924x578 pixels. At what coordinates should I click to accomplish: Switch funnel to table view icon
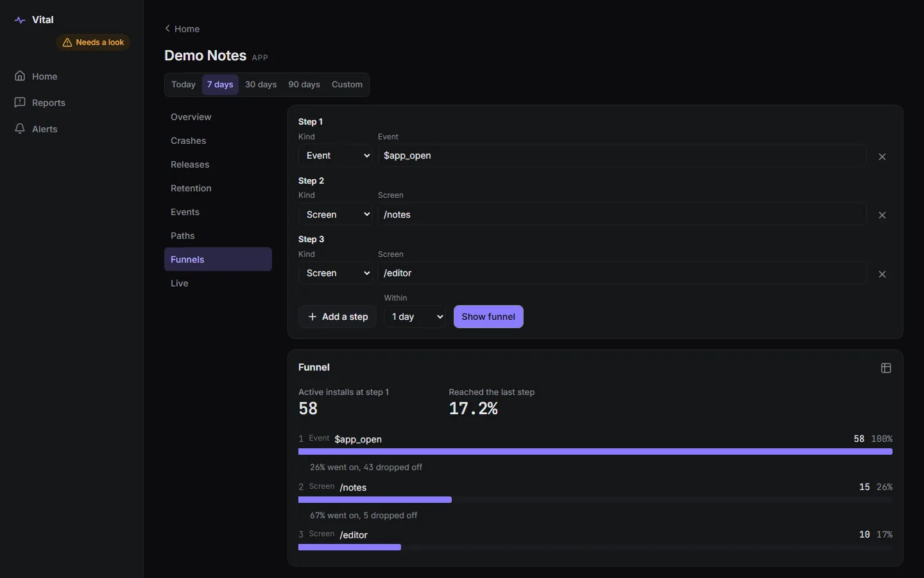(886, 368)
